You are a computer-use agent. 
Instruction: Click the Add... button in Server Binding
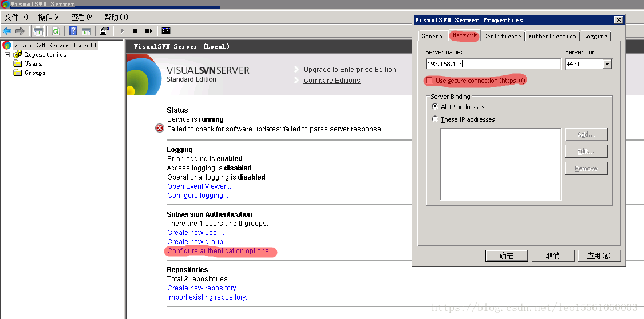click(586, 134)
